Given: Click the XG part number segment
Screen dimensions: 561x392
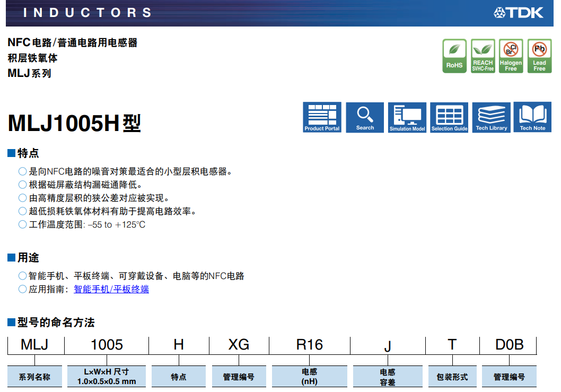Looking at the screenshot, I should [x=239, y=345].
